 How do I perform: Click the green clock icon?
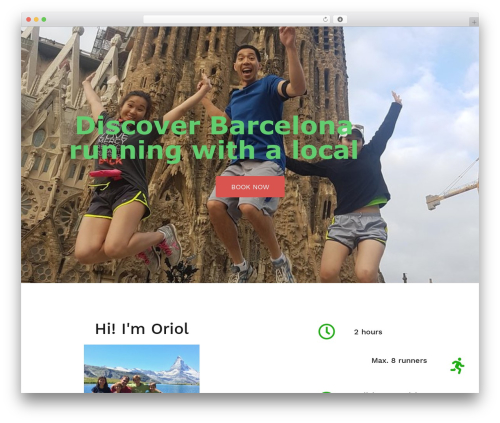326,331
